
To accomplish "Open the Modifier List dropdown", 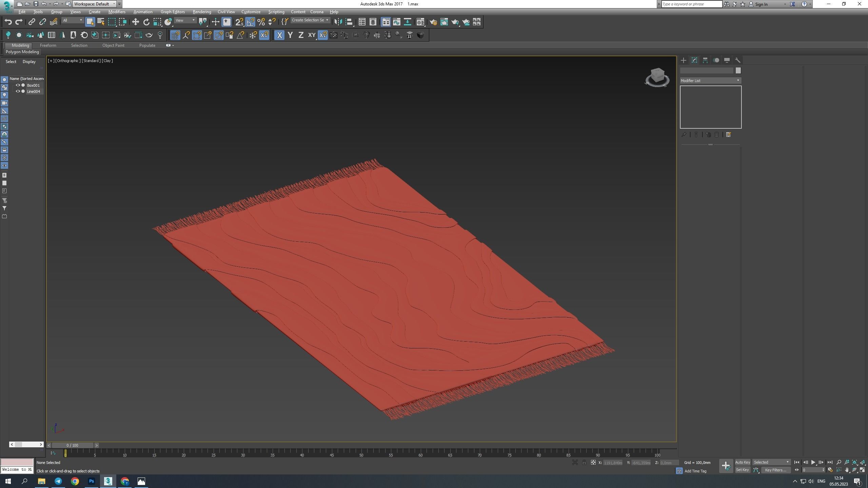I will [x=710, y=81].
